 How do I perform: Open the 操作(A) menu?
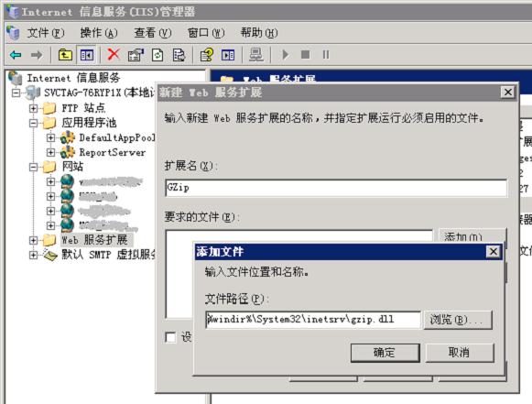pos(99,33)
